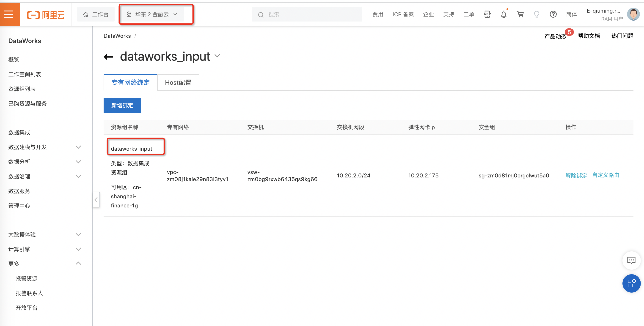
Task: Open 热门问题 link
Action: pyautogui.click(x=622, y=36)
